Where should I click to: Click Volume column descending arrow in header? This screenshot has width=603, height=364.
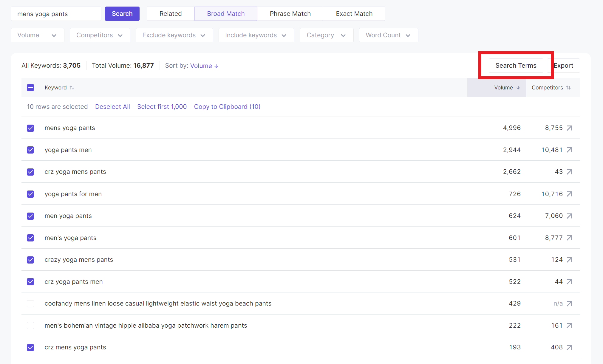coord(518,88)
